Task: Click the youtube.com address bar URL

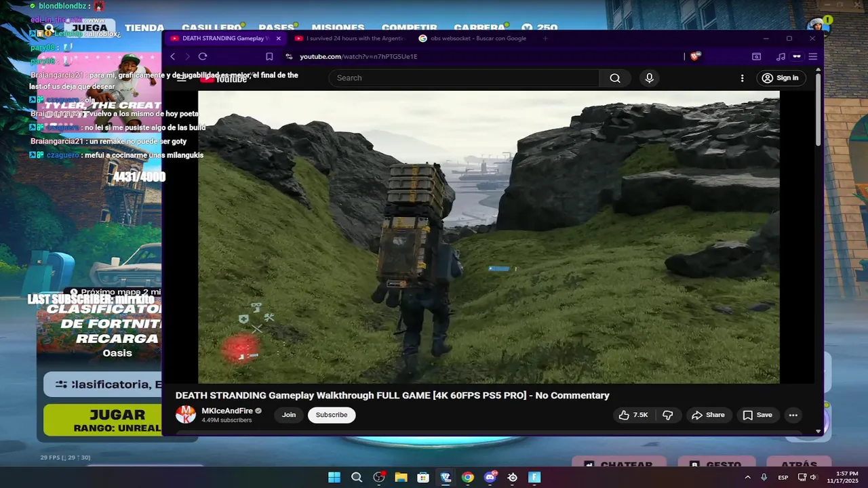Action: 359,56
